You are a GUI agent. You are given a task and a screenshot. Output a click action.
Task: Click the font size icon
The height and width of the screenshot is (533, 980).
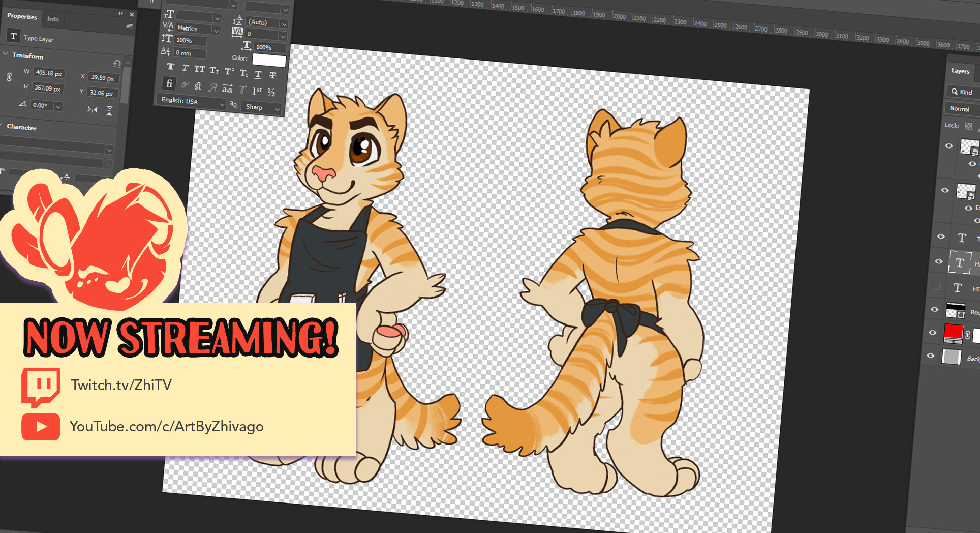[x=169, y=14]
